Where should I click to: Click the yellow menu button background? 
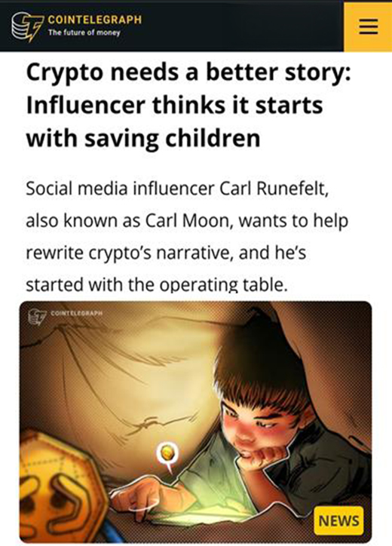click(x=368, y=27)
